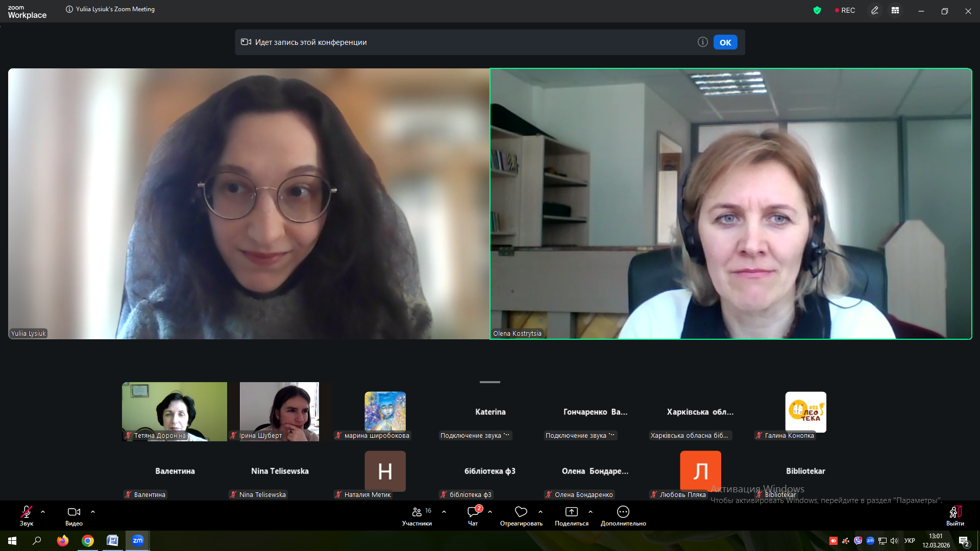Open the annotation pencil icon

[x=875, y=10]
